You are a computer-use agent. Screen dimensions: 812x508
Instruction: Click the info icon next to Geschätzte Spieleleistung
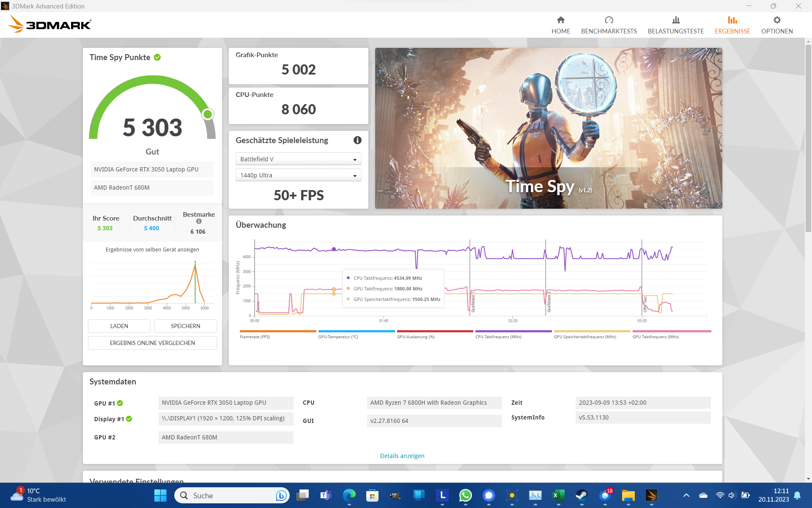coord(357,140)
